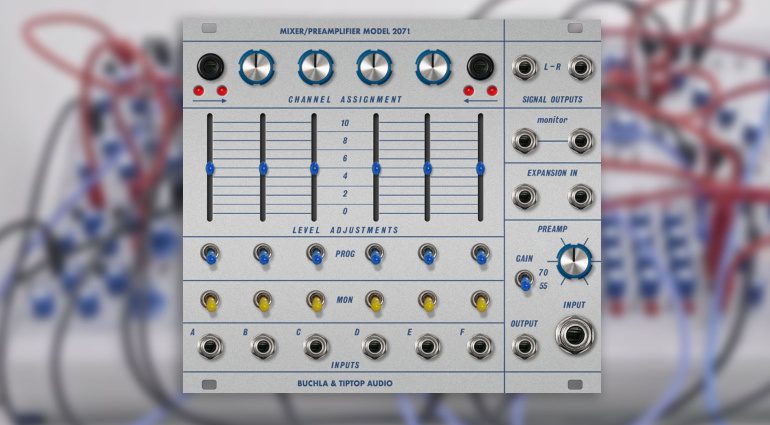Click the fourth level fader handle

click(x=376, y=169)
